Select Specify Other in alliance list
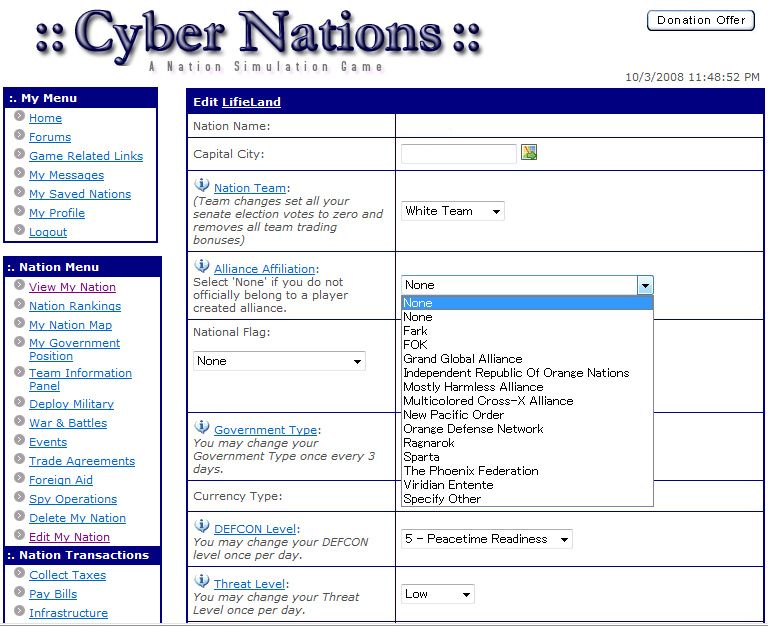 pyautogui.click(x=527, y=499)
